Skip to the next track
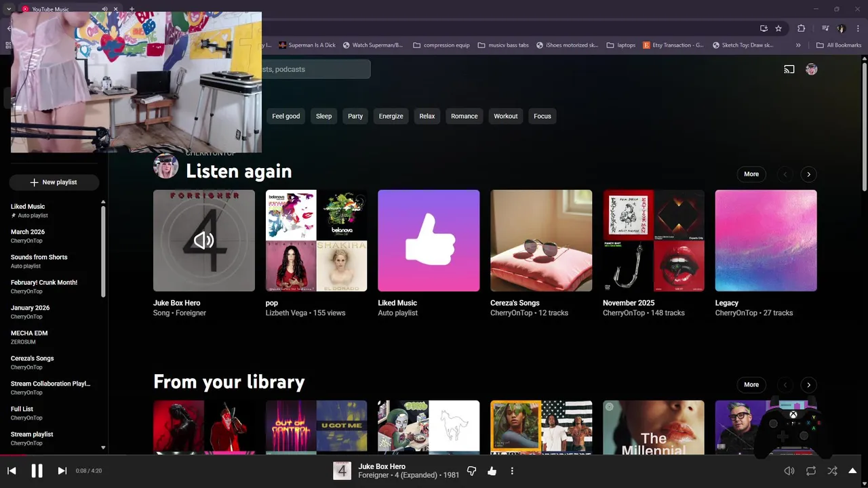Image resolution: width=868 pixels, height=488 pixels. [x=62, y=470]
